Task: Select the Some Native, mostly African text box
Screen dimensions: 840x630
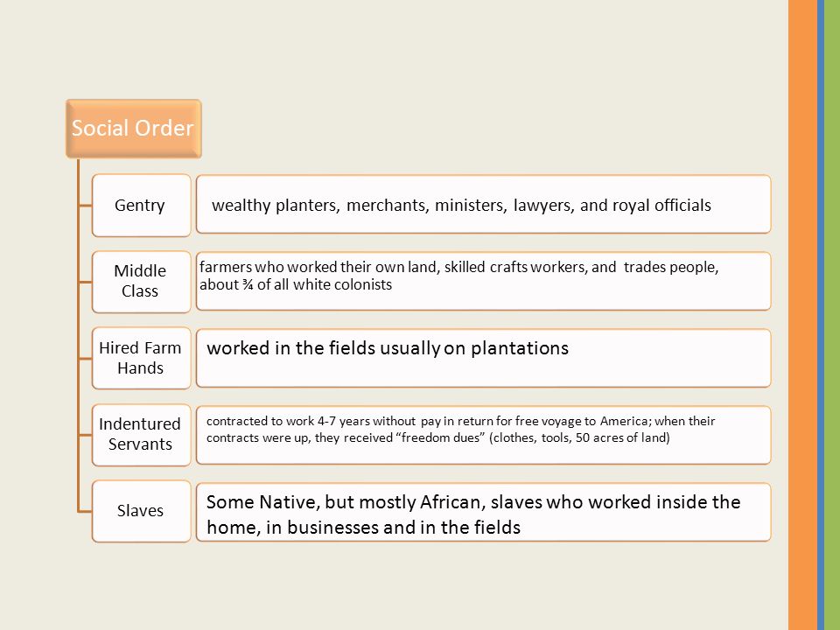Action: coord(483,512)
